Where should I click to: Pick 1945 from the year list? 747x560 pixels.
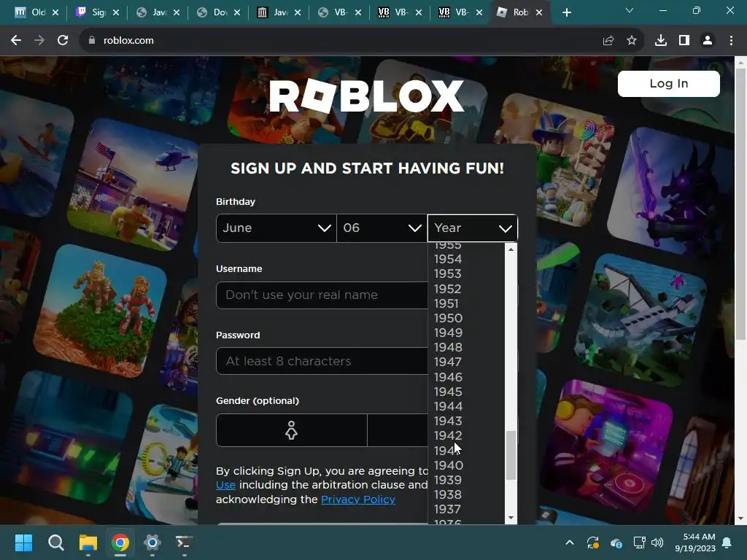pos(448,392)
